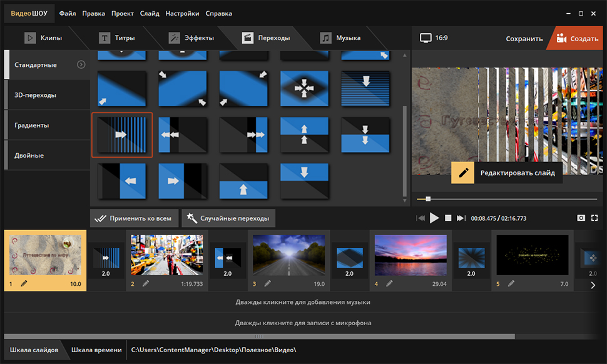Viewport: 607px width, 364px height.
Task: Open the Правка menu
Action: click(93, 14)
